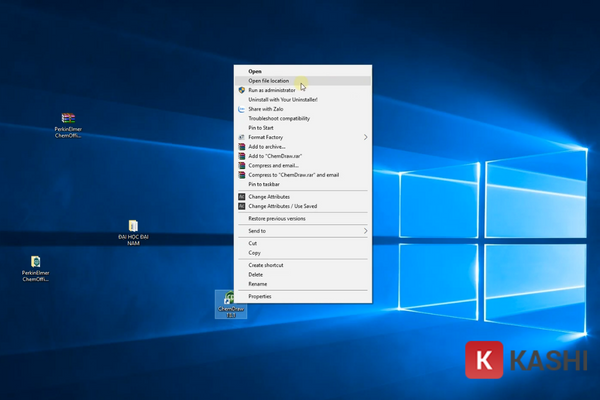Select the ChemDraw desktop shortcut icon

pos(230,299)
